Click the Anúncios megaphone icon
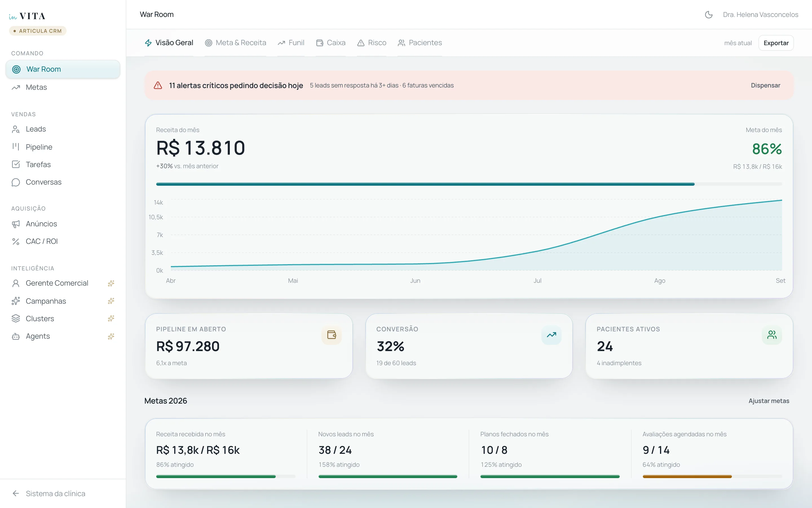The image size is (812, 508). point(16,224)
